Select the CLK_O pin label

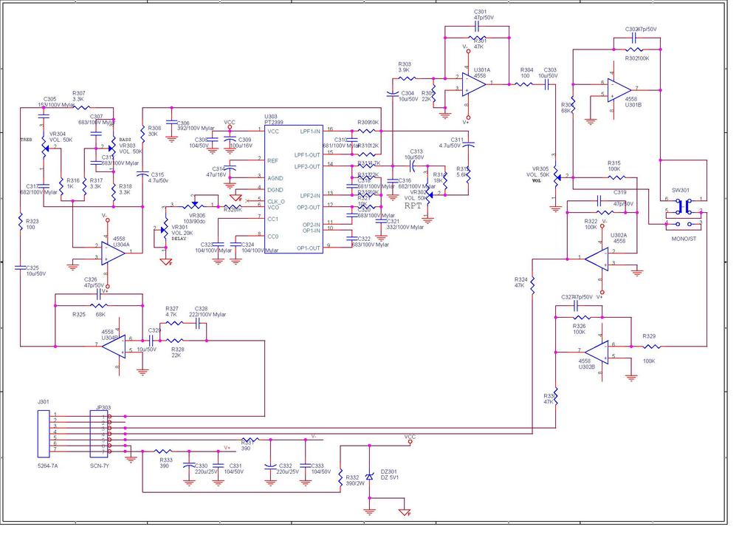click(x=276, y=202)
